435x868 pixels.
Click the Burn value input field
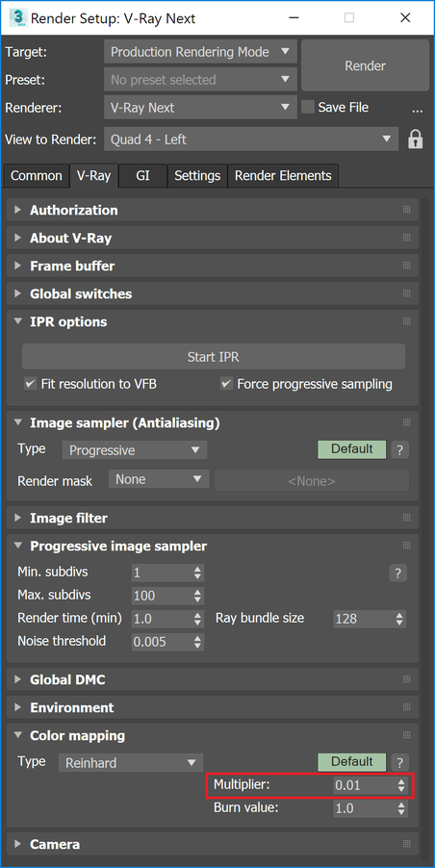click(366, 808)
